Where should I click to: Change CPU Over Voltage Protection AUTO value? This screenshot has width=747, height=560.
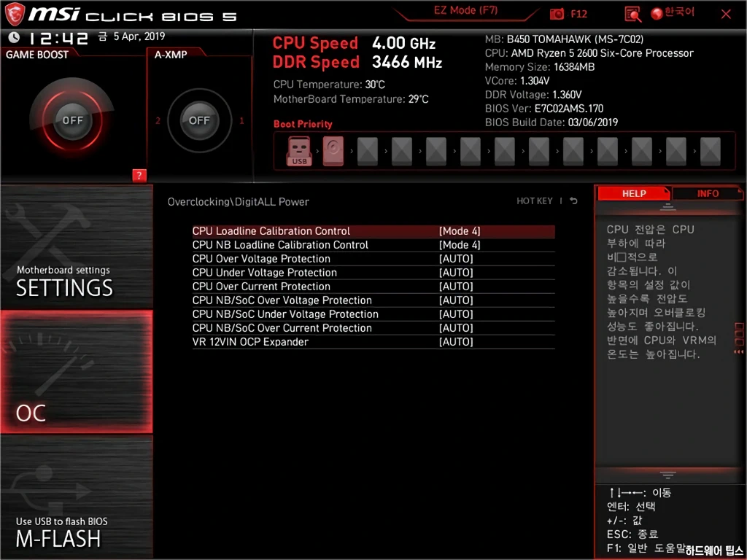(456, 259)
